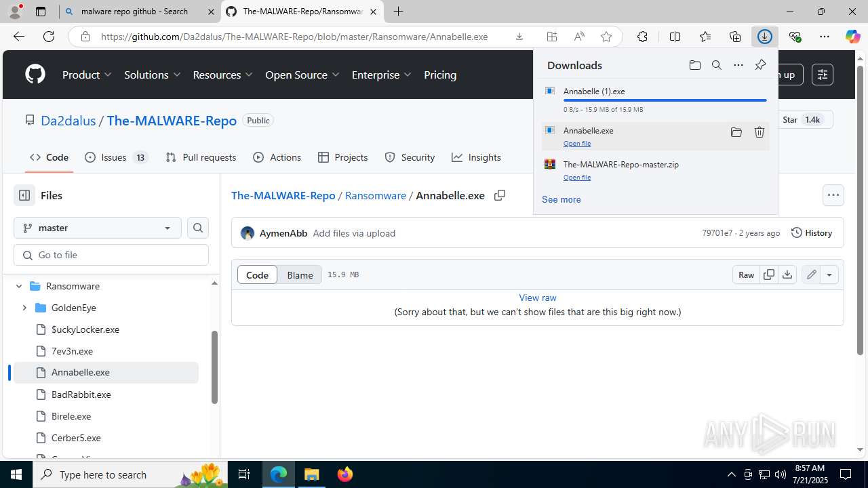Open more options in Downloads panel
Screen dimensions: 868x488
tap(738, 65)
